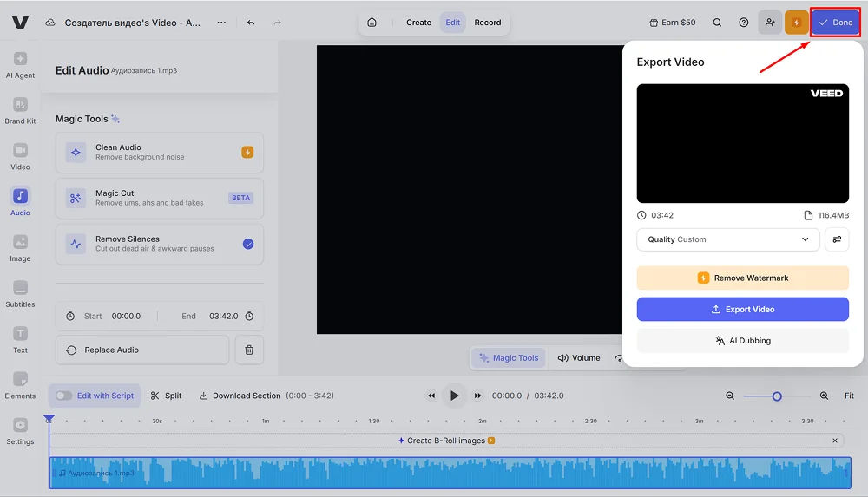Click the invite collaborator icon
The width and height of the screenshot is (868, 497).
click(770, 23)
